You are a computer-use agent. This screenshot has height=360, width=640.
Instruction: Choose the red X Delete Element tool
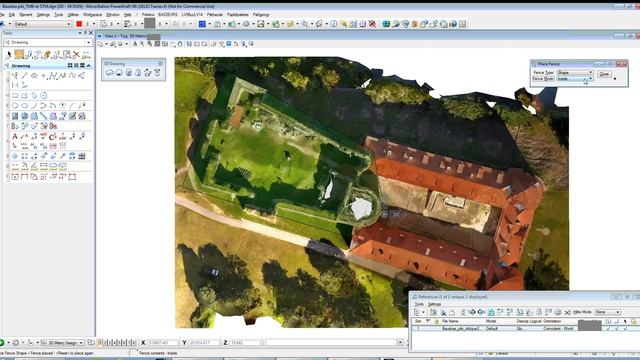point(76,55)
